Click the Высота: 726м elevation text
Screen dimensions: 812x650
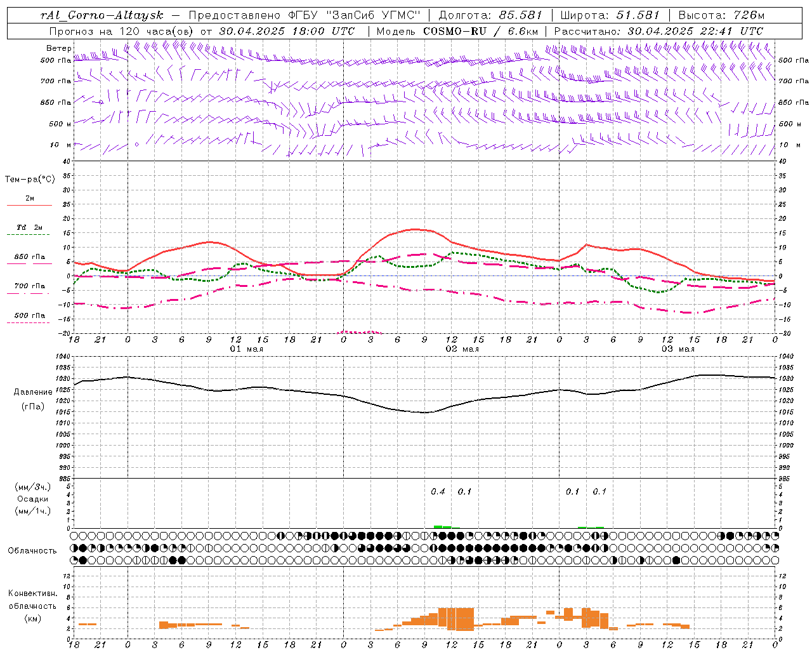[x=721, y=15]
